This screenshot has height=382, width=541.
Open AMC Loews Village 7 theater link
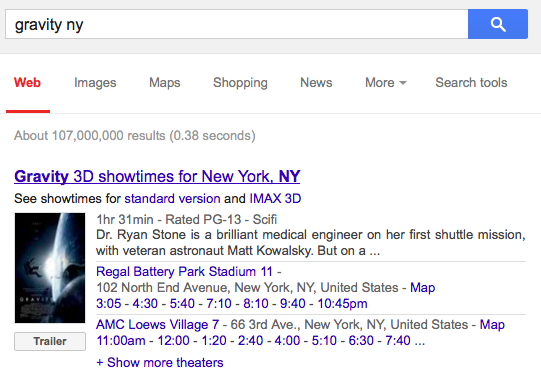(157, 324)
